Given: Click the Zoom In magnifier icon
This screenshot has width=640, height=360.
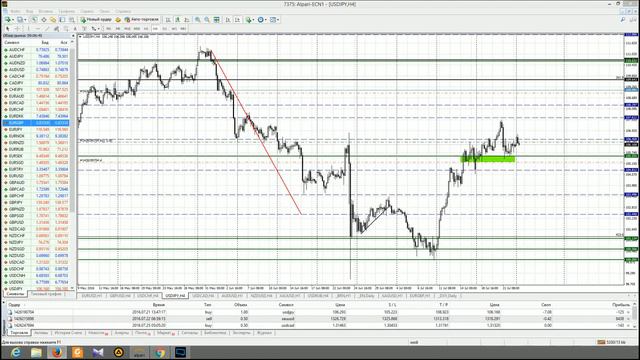Looking at the screenshot, I should 198,20.
